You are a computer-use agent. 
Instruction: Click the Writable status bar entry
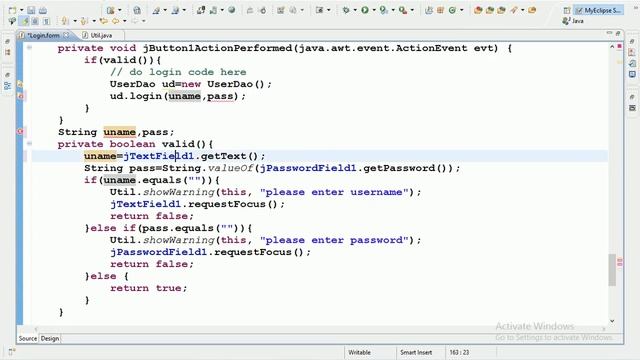[x=360, y=352]
